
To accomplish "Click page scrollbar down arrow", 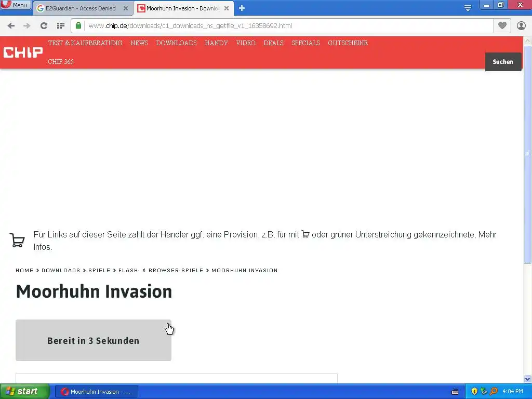I will click(x=528, y=379).
